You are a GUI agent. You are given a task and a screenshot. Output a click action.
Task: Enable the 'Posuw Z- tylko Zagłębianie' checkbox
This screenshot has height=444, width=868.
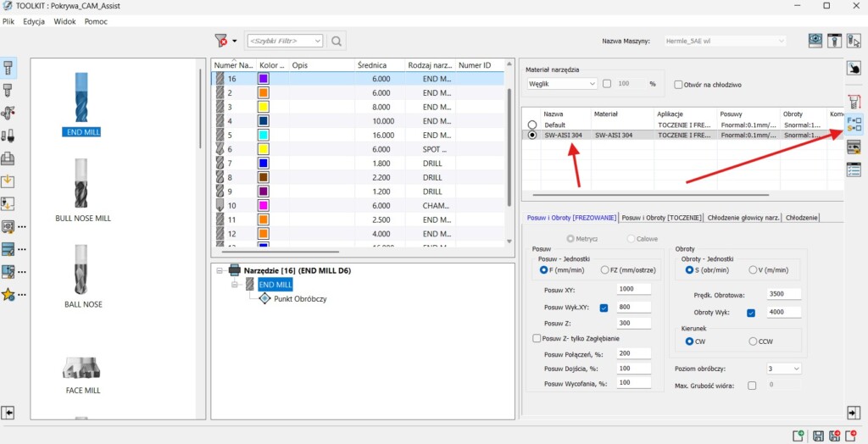[x=537, y=338]
